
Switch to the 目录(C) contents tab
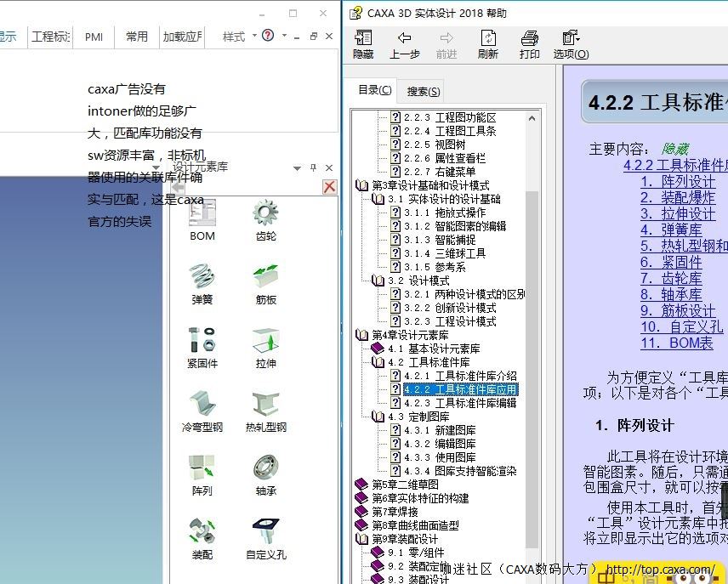(375, 90)
